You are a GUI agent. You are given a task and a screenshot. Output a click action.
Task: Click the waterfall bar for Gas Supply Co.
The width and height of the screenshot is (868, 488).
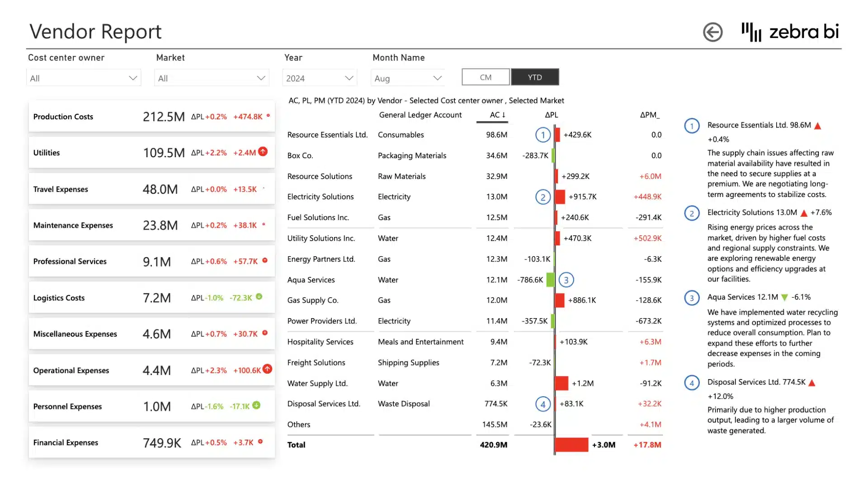pos(561,300)
